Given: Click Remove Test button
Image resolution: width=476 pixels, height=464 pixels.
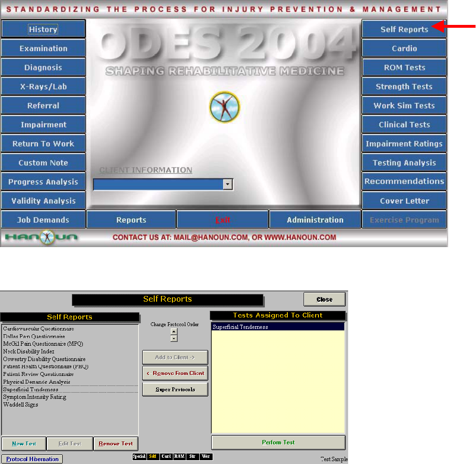Looking at the screenshot, I should click(x=116, y=444).
